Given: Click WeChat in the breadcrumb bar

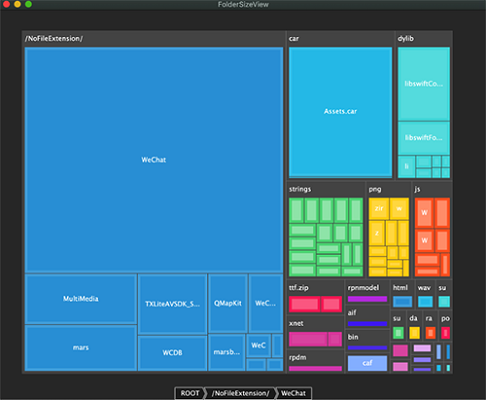Looking at the screenshot, I should [293, 393].
